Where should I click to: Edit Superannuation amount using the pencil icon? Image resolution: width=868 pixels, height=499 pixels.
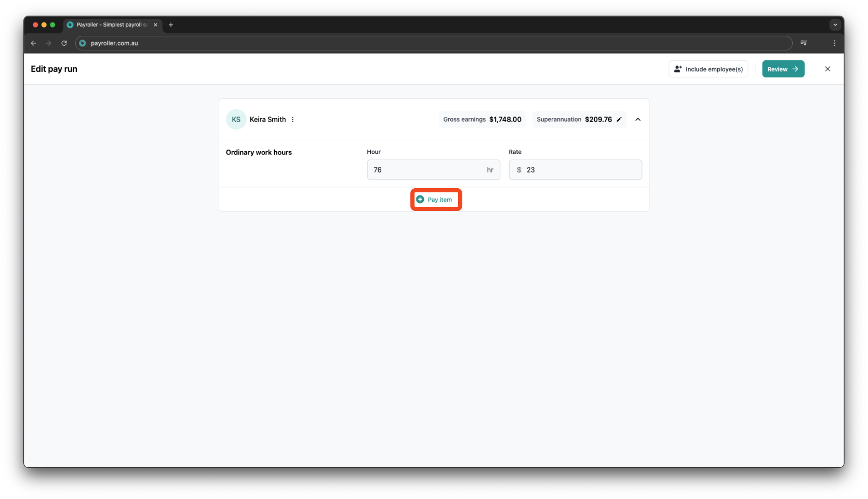pyautogui.click(x=619, y=119)
